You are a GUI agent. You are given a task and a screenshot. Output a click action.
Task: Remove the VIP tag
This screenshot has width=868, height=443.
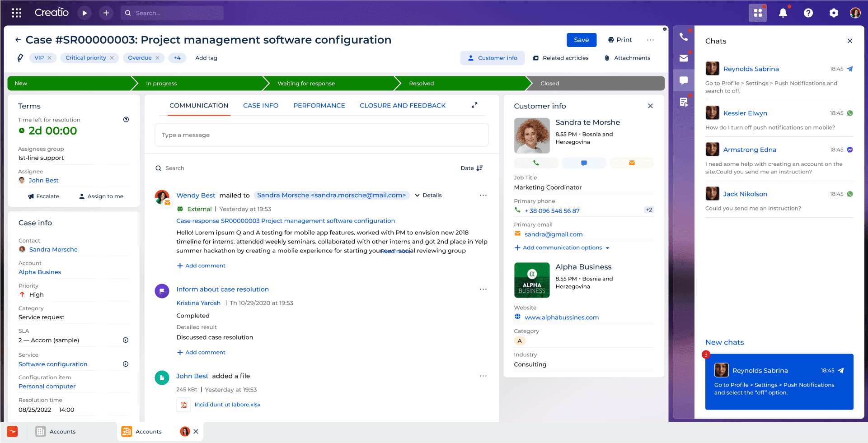tap(50, 58)
